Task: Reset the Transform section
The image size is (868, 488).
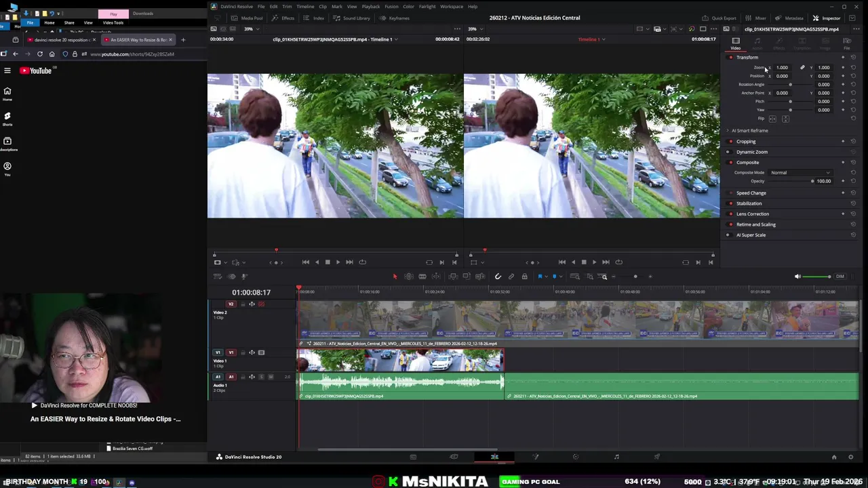Action: point(853,58)
